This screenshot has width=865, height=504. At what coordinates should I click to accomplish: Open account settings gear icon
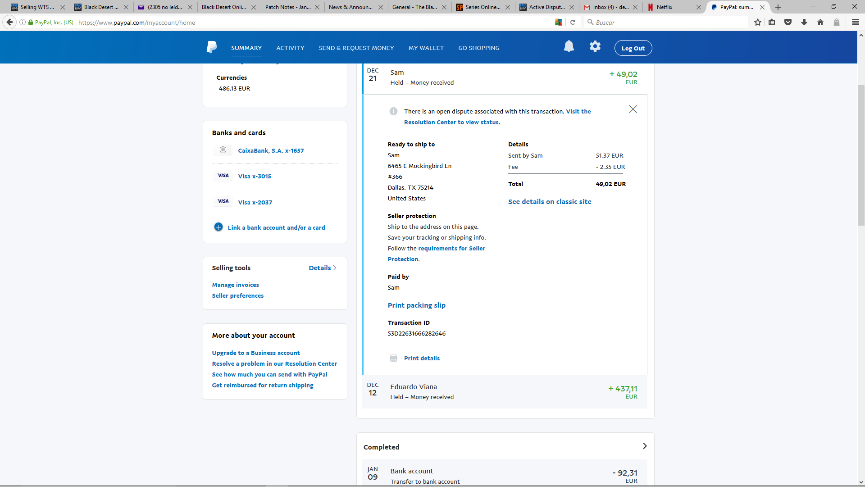[x=595, y=46]
